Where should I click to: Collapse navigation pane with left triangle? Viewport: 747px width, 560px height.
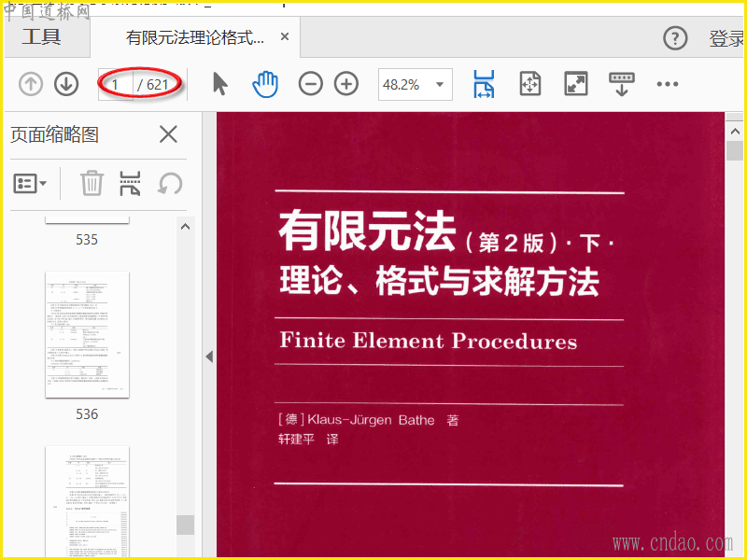[x=209, y=357]
